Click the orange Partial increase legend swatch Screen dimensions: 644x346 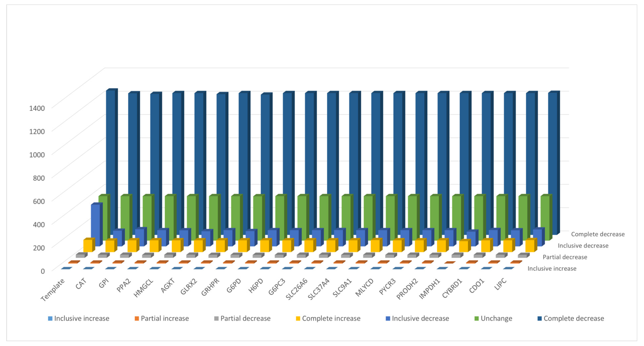click(136, 318)
